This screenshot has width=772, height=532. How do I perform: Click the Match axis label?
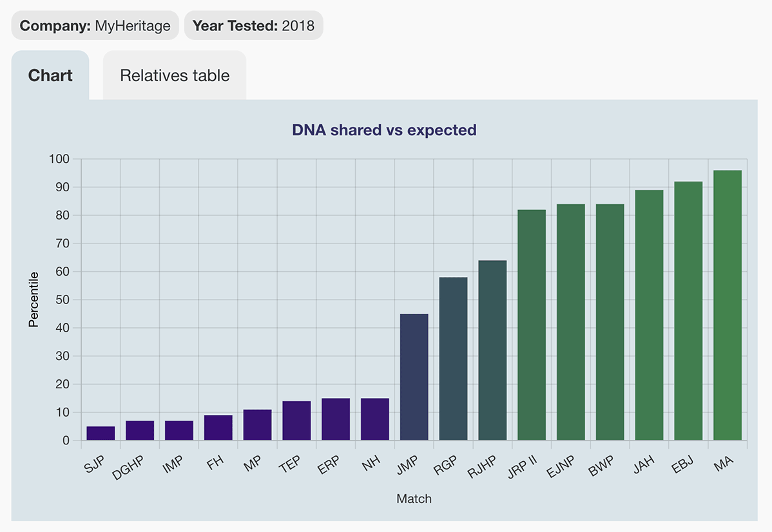[414, 498]
